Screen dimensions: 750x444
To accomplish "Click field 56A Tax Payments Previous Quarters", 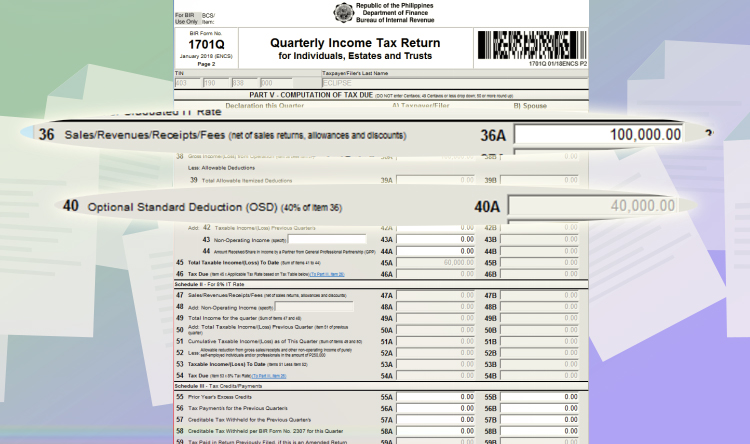I will [436, 409].
